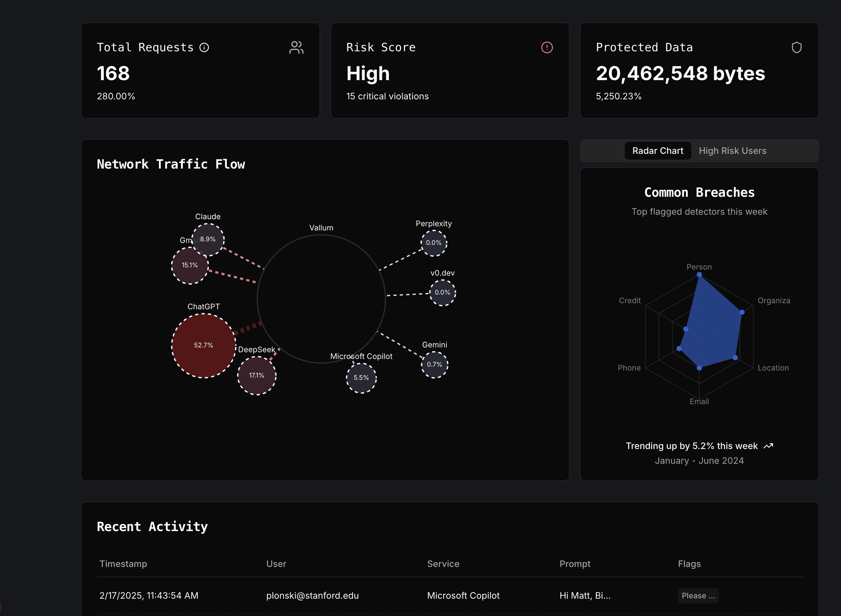Select the Radar Chart tab
Screen dimensions: 841x616
(x=658, y=151)
